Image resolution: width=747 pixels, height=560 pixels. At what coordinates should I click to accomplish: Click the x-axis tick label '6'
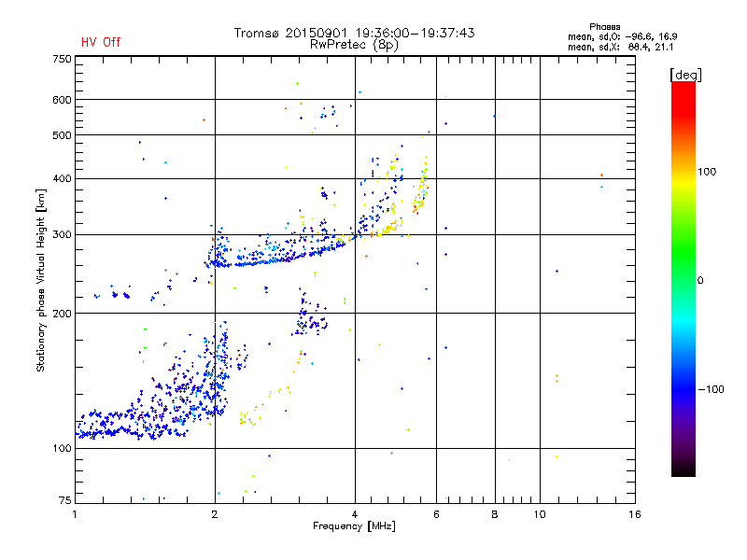436,514
